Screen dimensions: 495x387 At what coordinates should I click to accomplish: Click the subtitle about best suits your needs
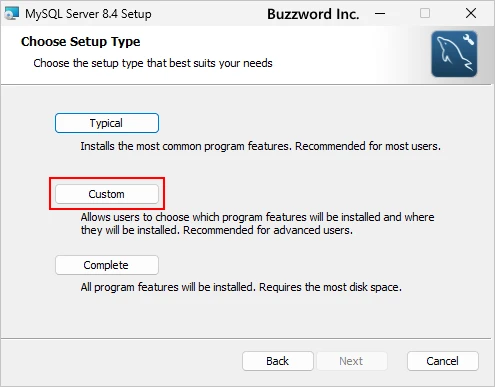click(153, 63)
